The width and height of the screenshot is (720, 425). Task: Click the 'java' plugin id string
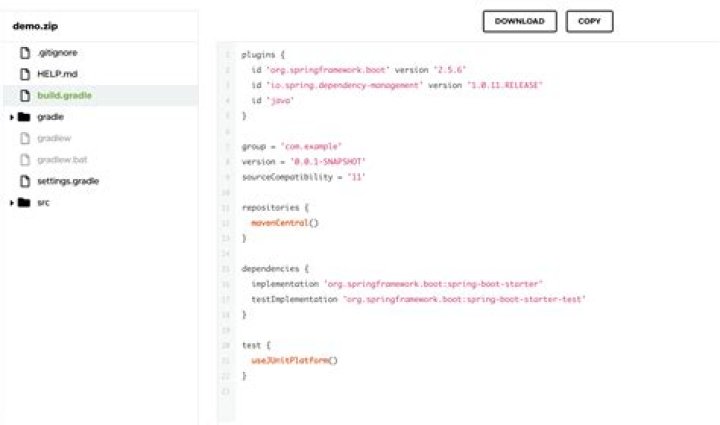tap(280, 101)
